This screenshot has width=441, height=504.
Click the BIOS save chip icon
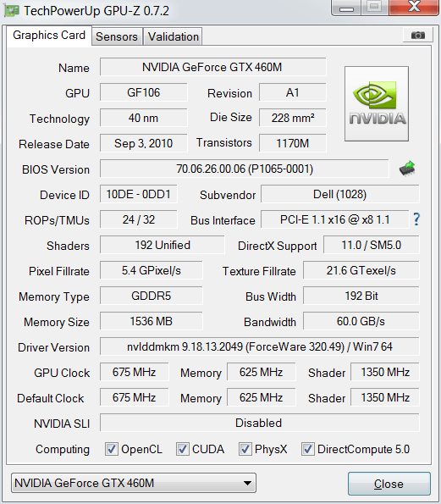407,169
